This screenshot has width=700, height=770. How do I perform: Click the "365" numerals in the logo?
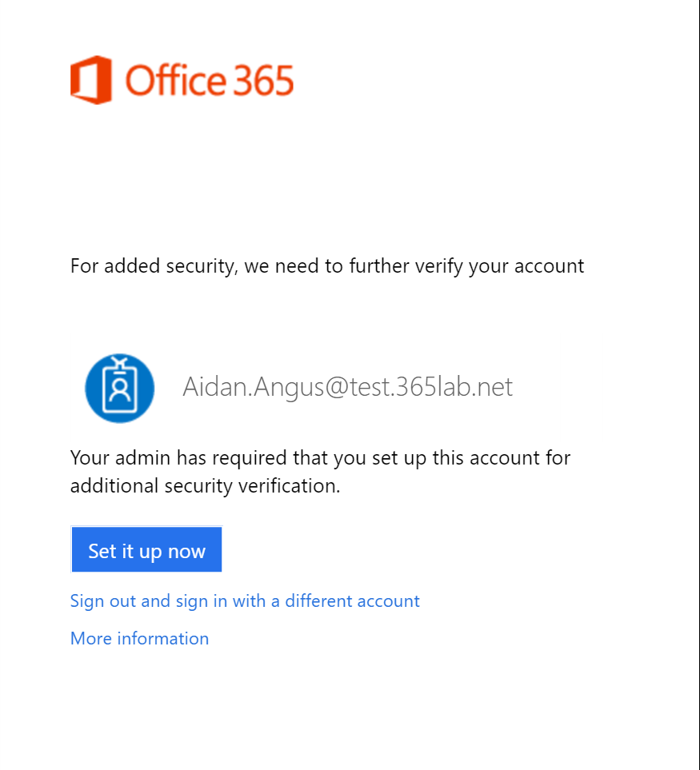[264, 81]
